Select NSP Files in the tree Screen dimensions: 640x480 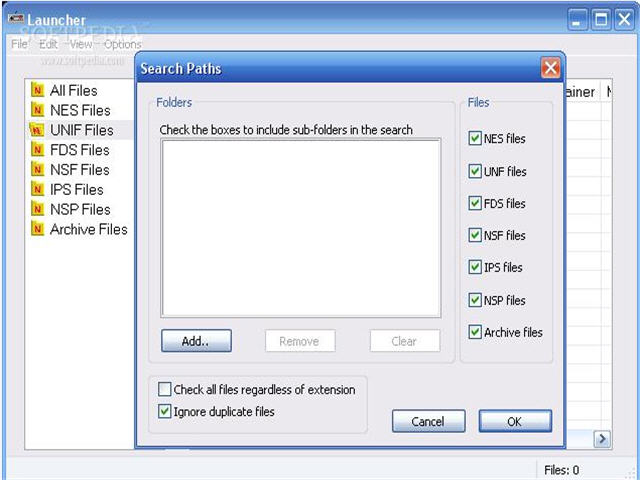click(80, 209)
